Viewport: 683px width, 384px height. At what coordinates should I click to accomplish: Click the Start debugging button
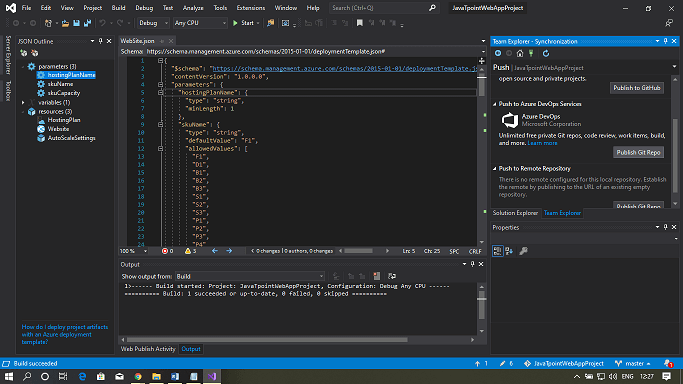pyautogui.click(x=243, y=23)
